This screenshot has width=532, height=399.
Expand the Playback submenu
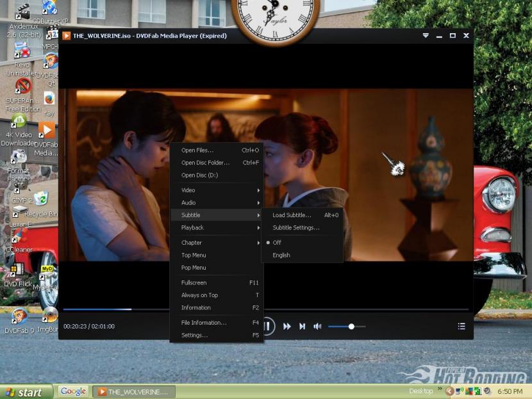point(217,228)
